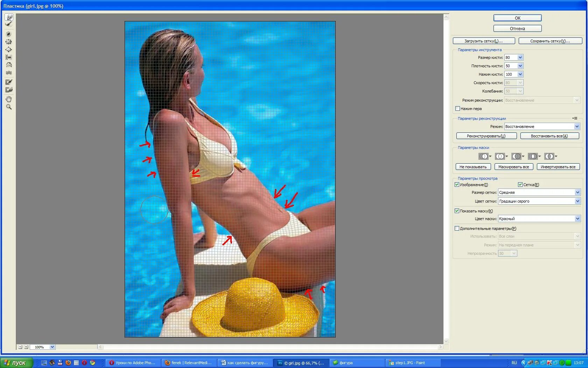
Task: Click the Intersect with Selection mask icon
Action: pyautogui.click(x=533, y=156)
